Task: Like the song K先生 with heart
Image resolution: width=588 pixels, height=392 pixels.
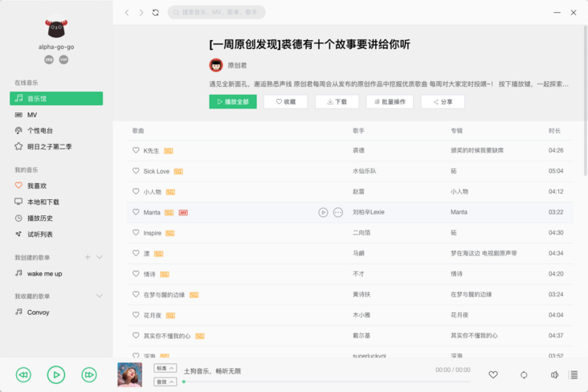Action: pos(136,150)
